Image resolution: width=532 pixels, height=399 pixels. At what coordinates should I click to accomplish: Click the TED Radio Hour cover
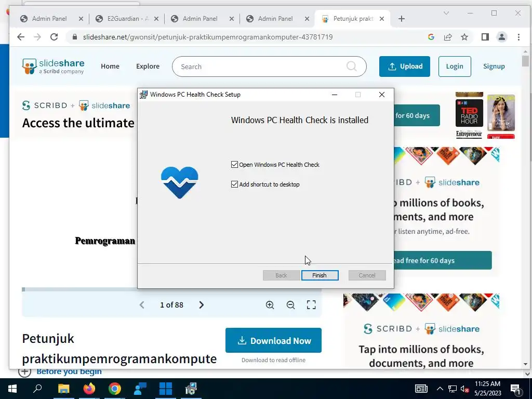coord(469,113)
